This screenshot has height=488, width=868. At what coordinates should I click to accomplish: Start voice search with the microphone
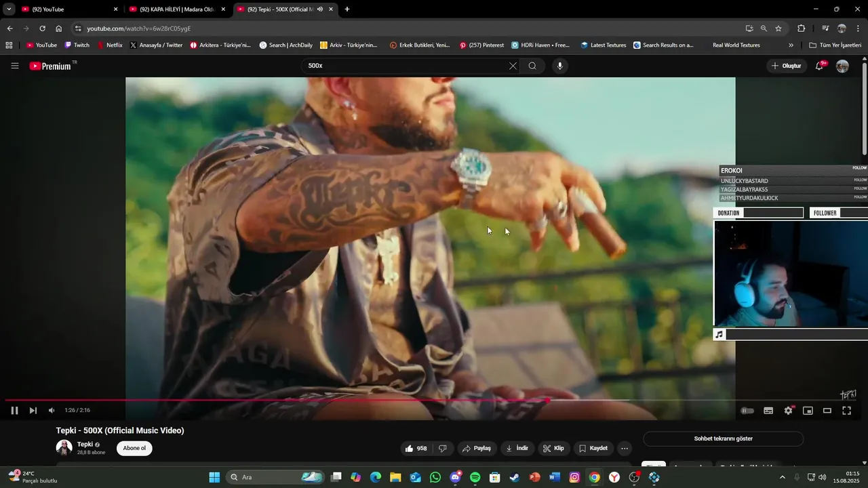coord(559,66)
